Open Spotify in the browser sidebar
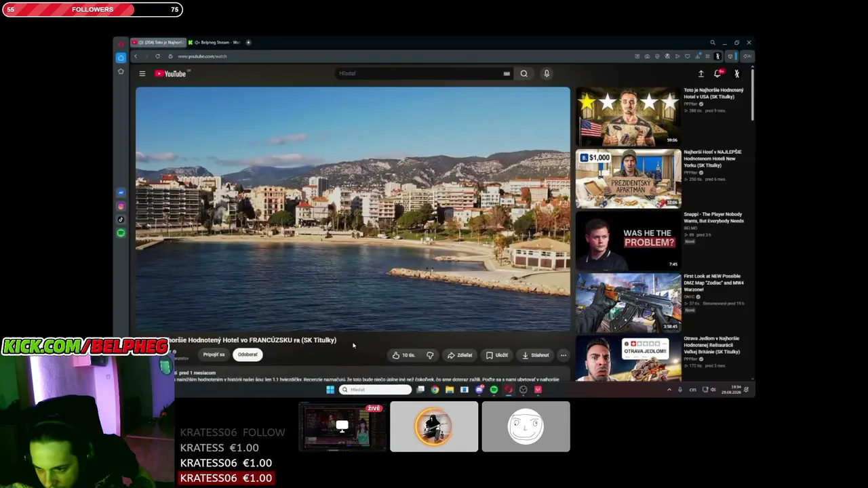Image resolution: width=868 pixels, height=488 pixels. tap(121, 233)
